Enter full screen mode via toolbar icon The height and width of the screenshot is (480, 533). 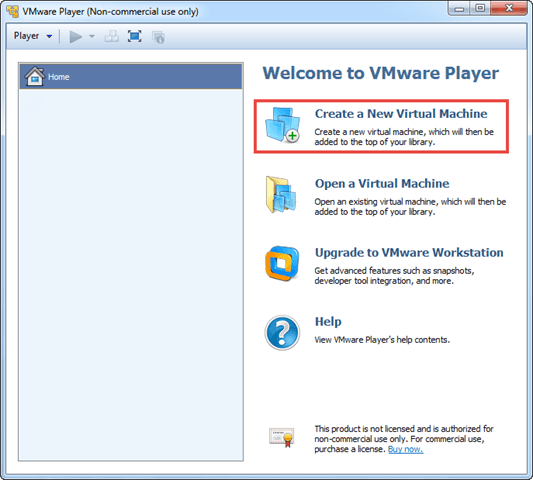135,36
